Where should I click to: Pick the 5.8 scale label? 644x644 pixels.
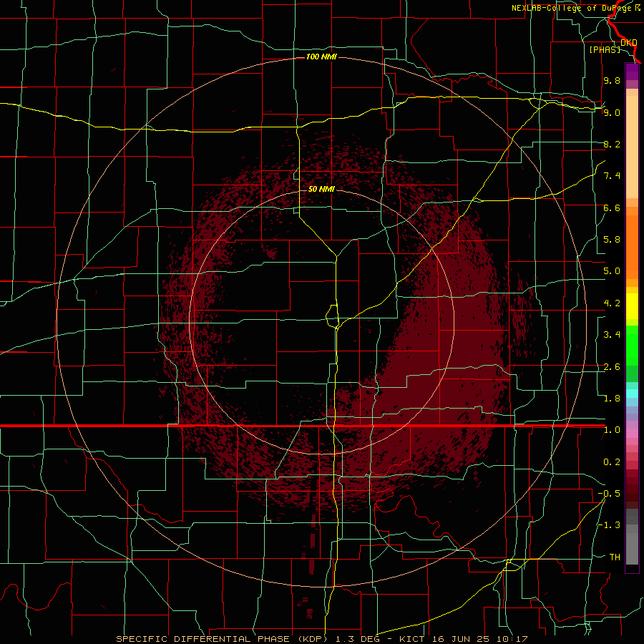tap(612, 240)
